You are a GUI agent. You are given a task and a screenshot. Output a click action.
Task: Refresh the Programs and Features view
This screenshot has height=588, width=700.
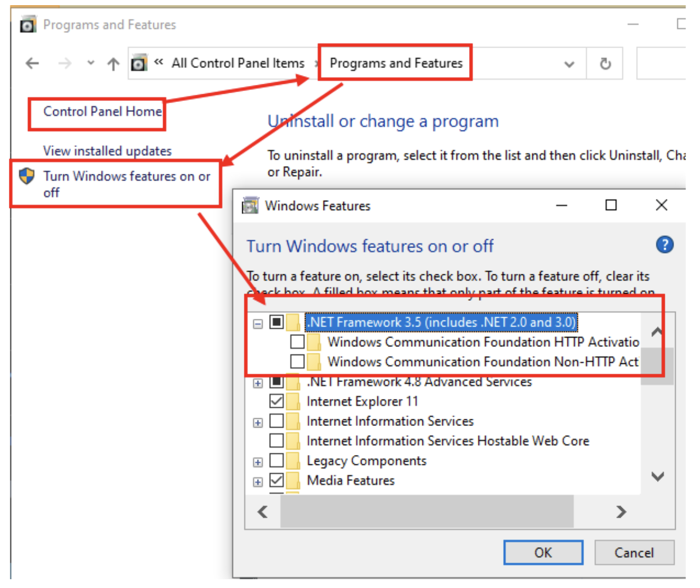click(x=605, y=64)
